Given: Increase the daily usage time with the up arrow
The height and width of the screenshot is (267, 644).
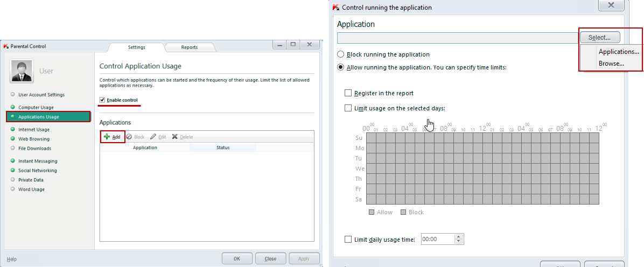Looking at the screenshot, I should pos(459,237).
